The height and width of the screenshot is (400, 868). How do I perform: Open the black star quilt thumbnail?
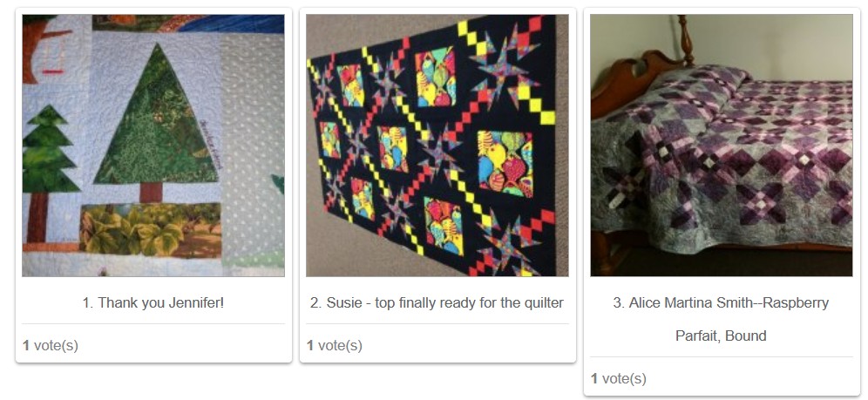tap(437, 146)
